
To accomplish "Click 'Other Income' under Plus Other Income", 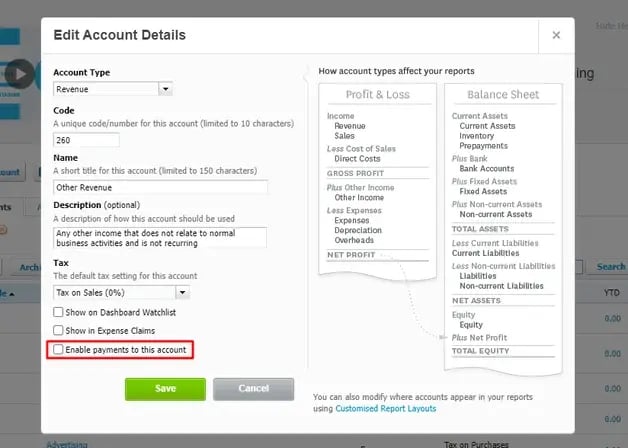I will click(359, 197).
